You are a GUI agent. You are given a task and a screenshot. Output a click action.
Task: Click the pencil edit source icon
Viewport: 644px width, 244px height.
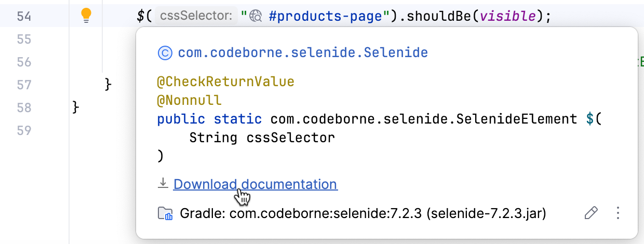coord(591,213)
